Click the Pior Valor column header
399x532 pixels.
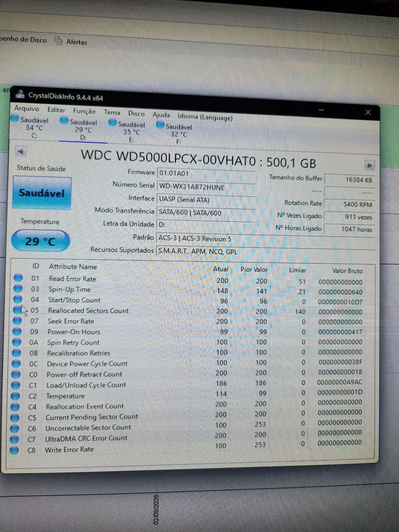coord(254,269)
